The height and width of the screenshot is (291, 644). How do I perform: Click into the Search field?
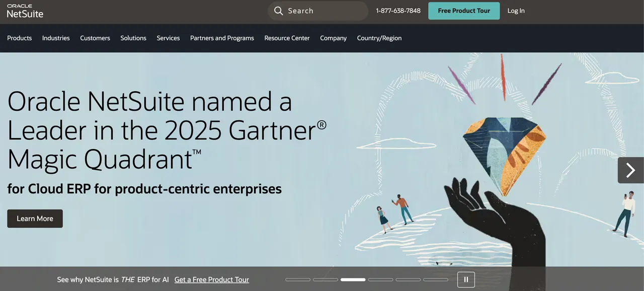click(318, 11)
